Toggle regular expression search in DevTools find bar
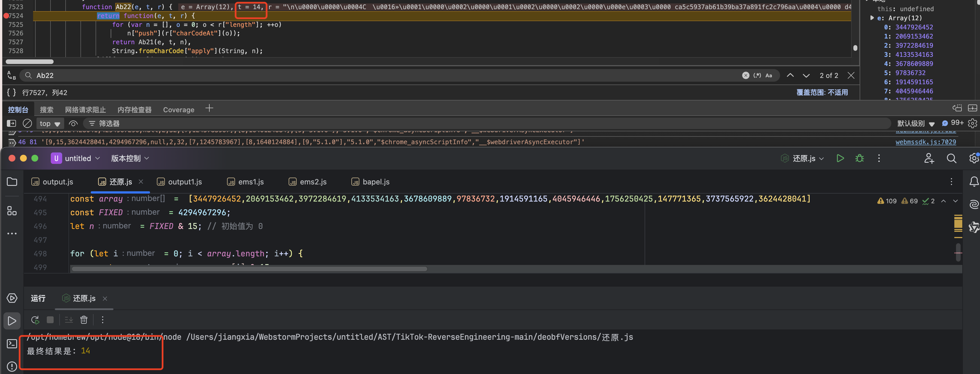 757,75
